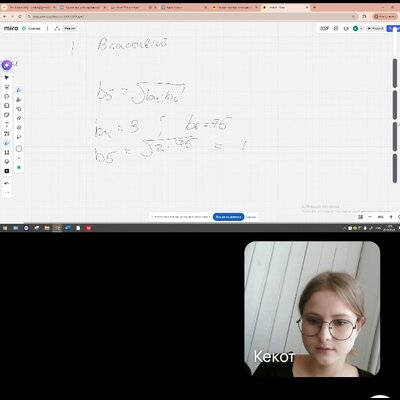Pick the lasso selection tool

19,137
